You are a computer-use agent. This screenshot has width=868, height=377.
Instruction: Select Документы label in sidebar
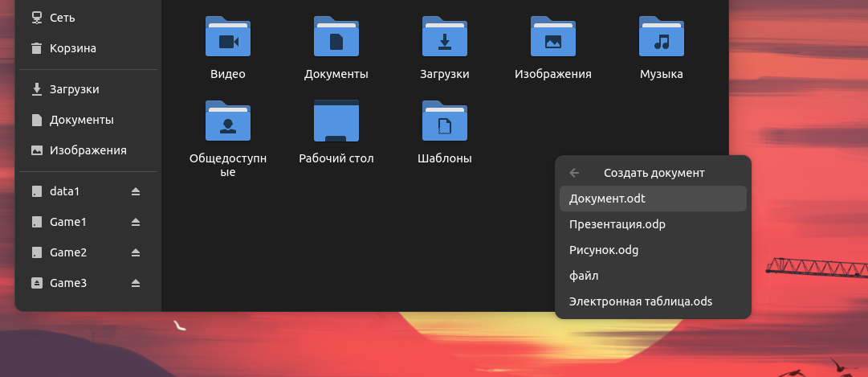pos(82,120)
